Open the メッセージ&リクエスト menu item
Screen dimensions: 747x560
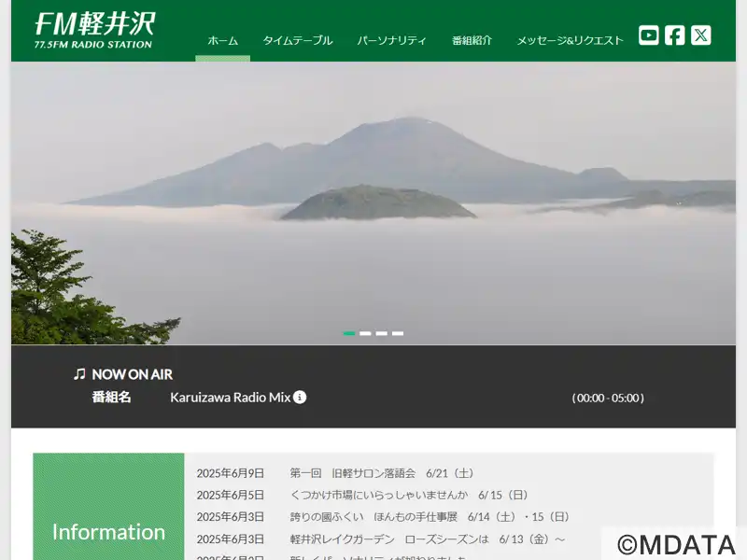point(571,40)
